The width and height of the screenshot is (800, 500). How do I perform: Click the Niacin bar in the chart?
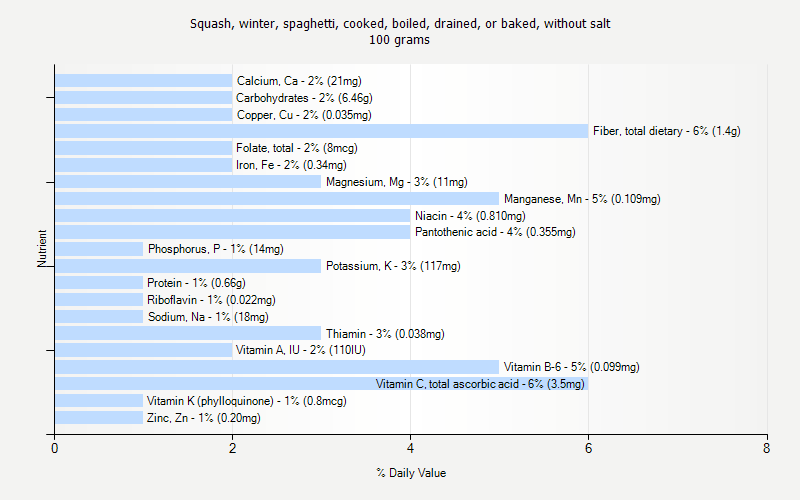tap(233, 215)
